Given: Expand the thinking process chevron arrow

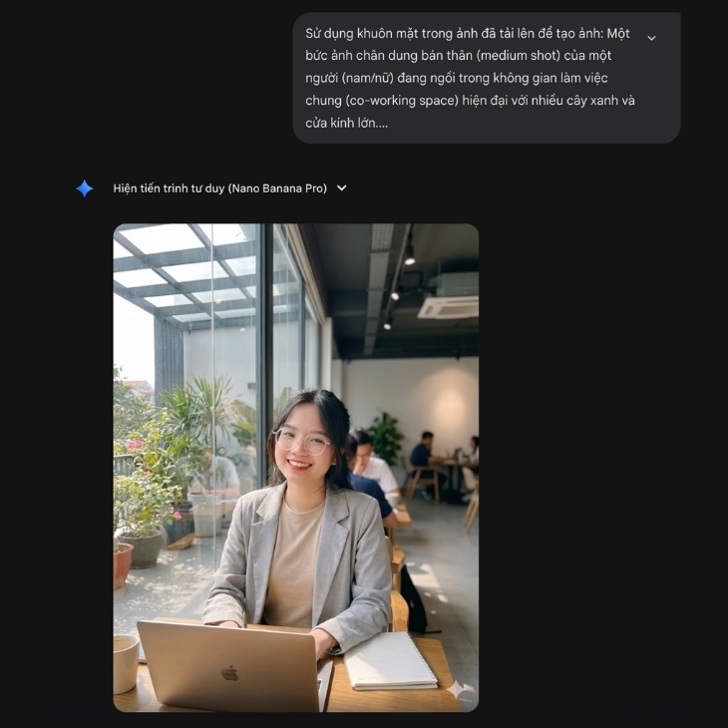Looking at the screenshot, I should coord(342,188).
